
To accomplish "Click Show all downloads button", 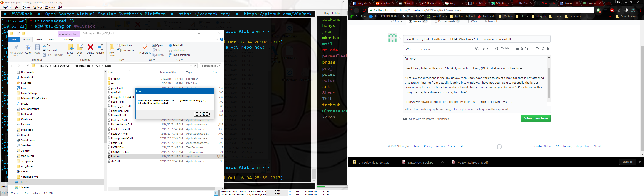I will pos(627,162).
